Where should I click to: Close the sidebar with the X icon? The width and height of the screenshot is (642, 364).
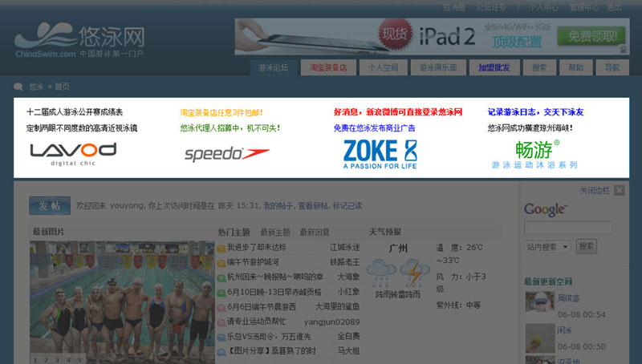[620, 190]
